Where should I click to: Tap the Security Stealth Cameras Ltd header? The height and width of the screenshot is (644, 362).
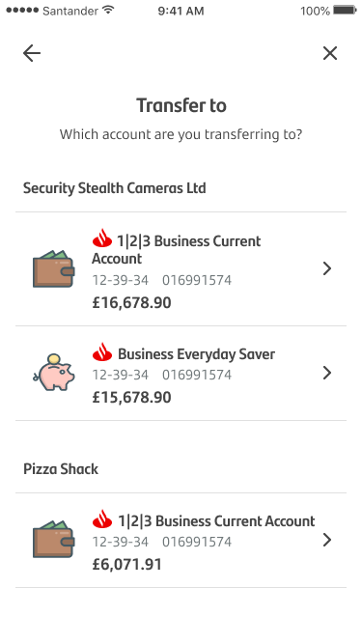point(115,188)
